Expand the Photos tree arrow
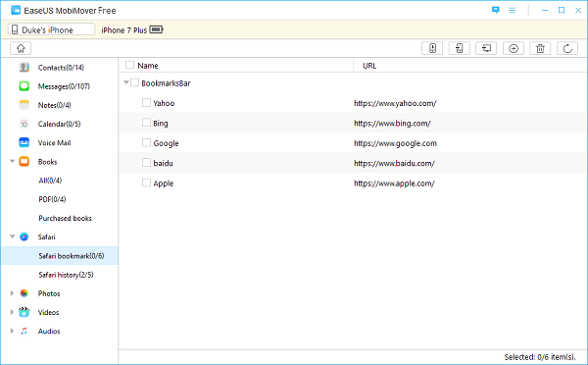 coord(12,293)
